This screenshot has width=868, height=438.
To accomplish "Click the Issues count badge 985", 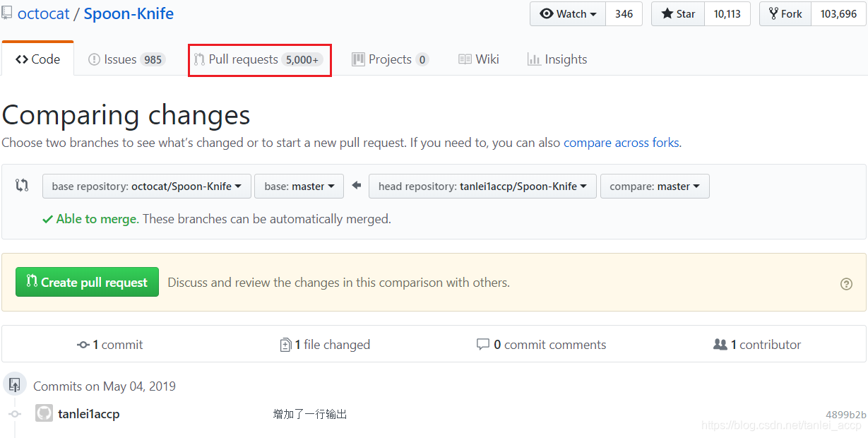I will pos(153,60).
